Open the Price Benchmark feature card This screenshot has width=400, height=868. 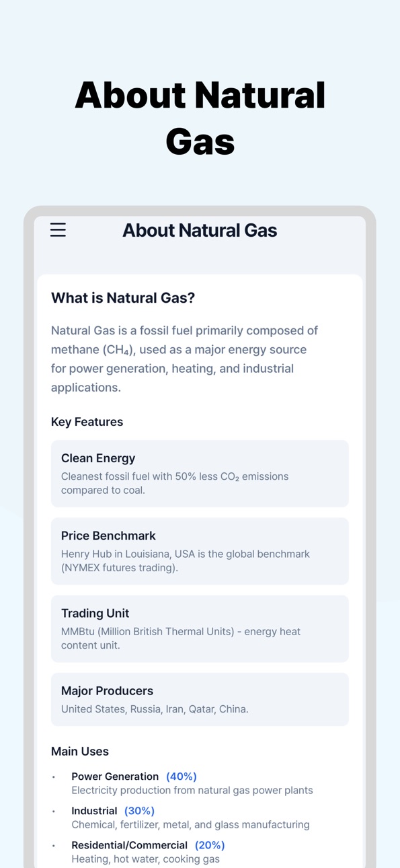click(x=200, y=551)
